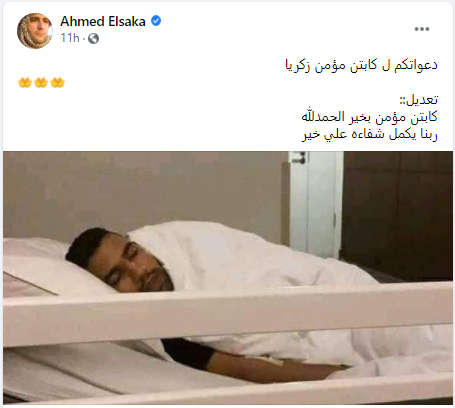This screenshot has height=408, width=455.
Task: Click the globe public audience icon
Action: click(94, 39)
